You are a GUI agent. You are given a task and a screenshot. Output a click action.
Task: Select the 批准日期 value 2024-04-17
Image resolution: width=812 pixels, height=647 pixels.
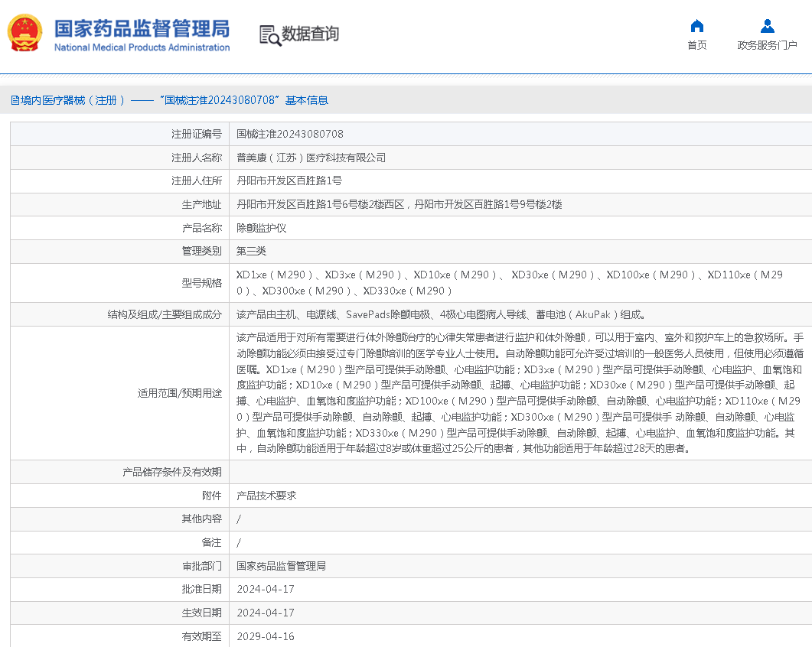point(266,589)
